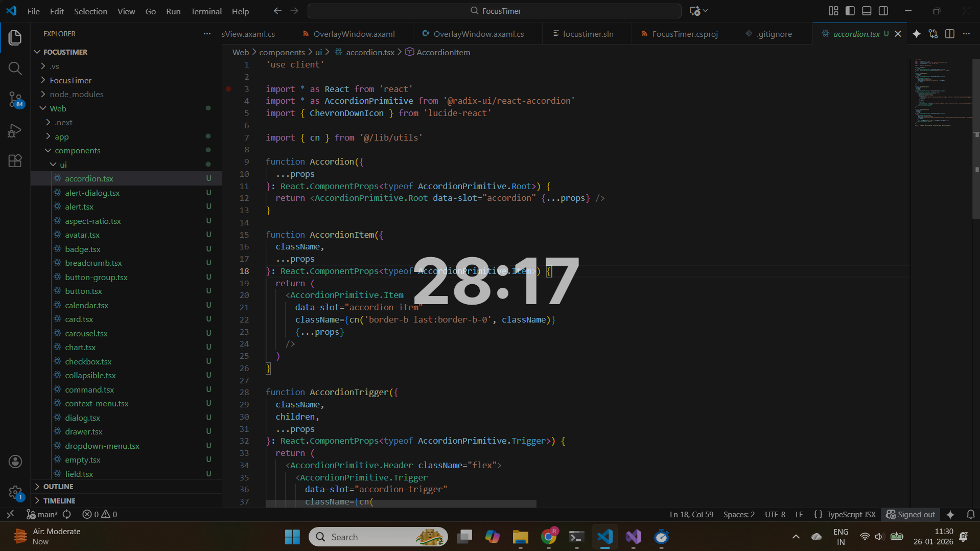Click the Split Editor Right icon
The width and height of the screenshot is (980, 551).
[x=950, y=33]
